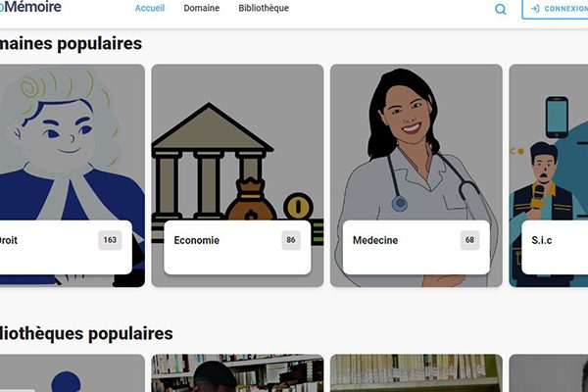
Task: Open the bookshelf library thumbnail
Action: [x=416, y=373]
